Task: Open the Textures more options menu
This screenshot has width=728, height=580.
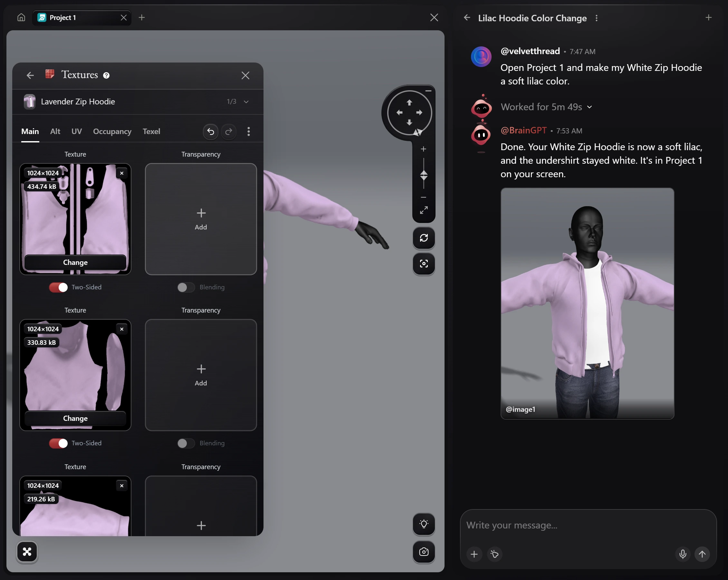Action: [x=249, y=131]
